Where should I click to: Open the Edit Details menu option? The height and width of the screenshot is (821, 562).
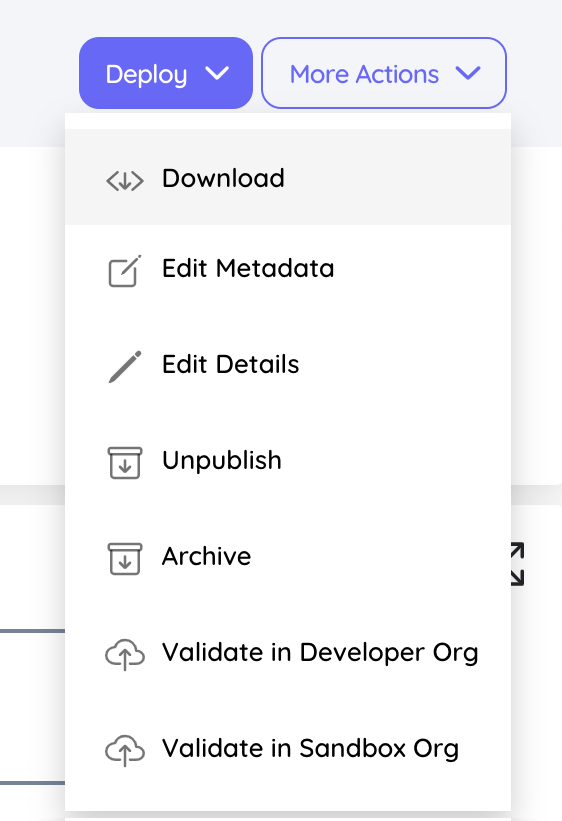pyautogui.click(x=230, y=364)
